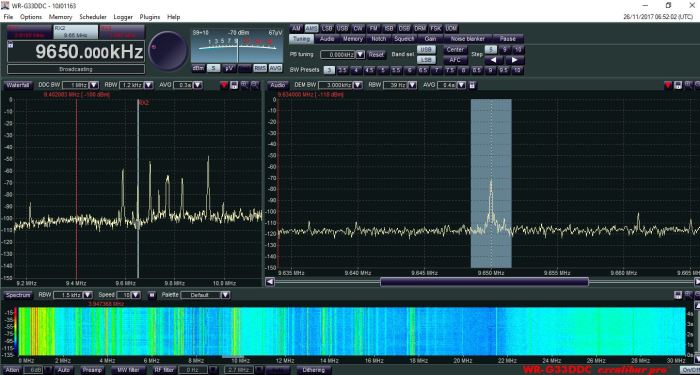Turn the main tuning knob
The width and height of the screenshot is (700, 375).
(x=168, y=51)
